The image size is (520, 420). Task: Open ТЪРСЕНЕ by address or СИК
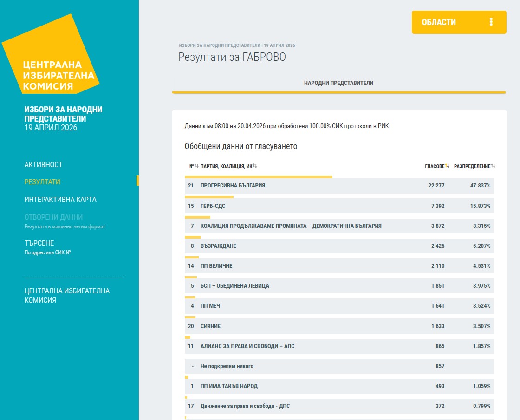(x=39, y=243)
